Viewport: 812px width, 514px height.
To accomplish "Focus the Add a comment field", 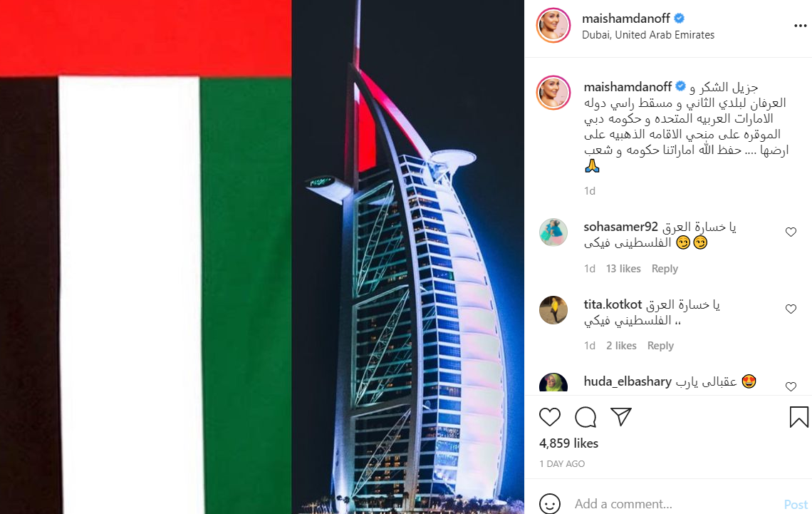I will 673,503.
